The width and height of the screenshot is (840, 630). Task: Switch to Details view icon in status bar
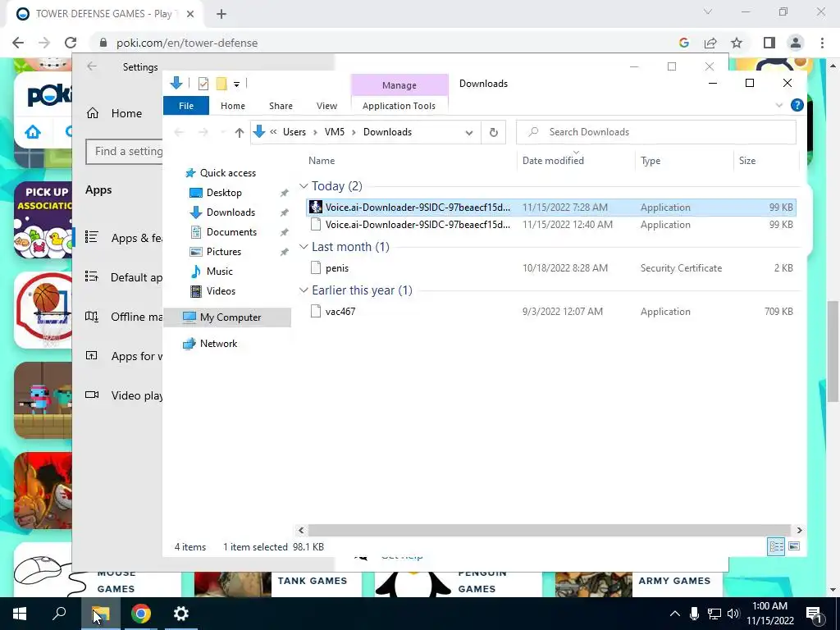776,546
